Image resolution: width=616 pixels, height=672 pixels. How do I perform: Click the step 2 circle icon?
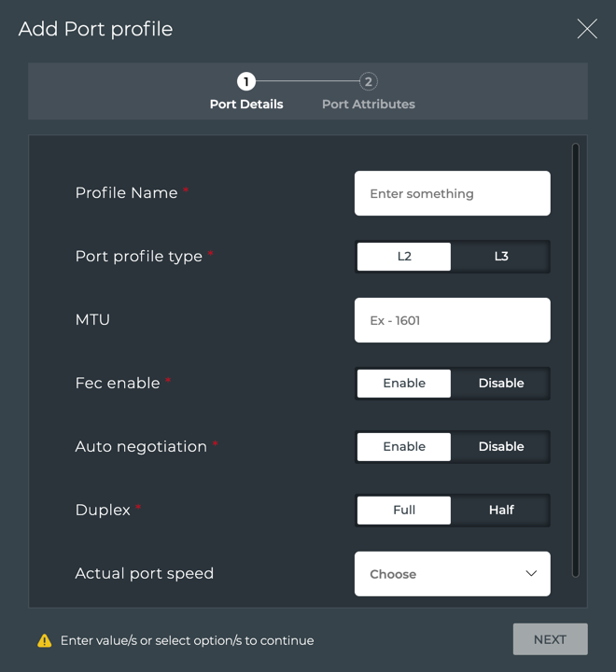(369, 82)
